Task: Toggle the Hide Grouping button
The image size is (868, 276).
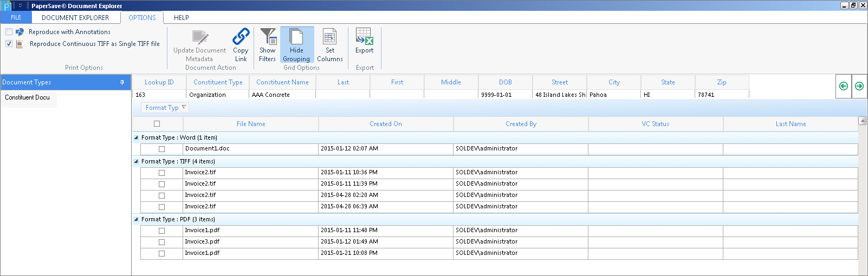Action: [x=296, y=45]
